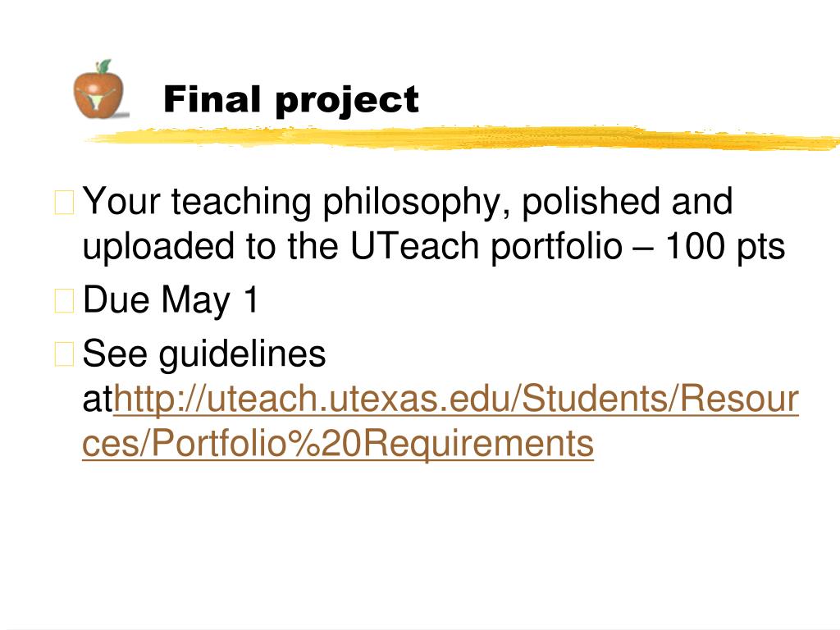840x630 pixels.
Task: Click the longhorn emblem on the apple
Action: [98, 98]
